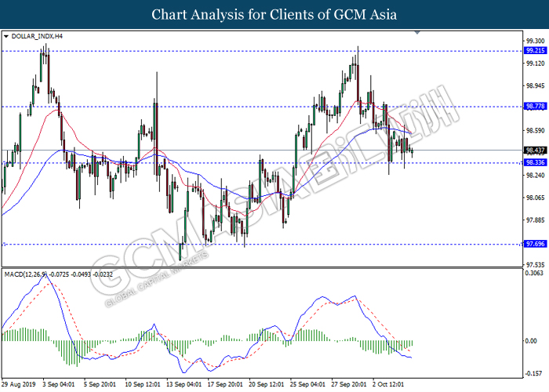This screenshot has height=392, width=549.
Task: Click the 10 Sep 12:01 time label
Action: click(x=143, y=384)
